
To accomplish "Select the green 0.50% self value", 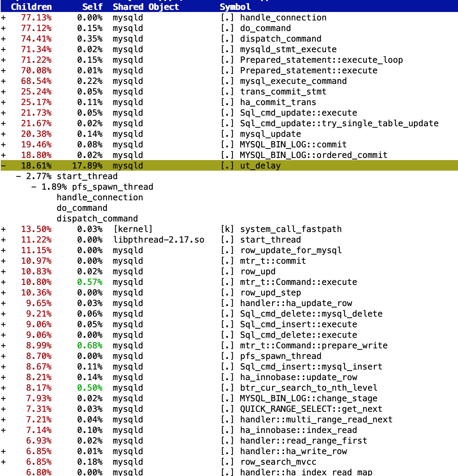I will 90,388.
